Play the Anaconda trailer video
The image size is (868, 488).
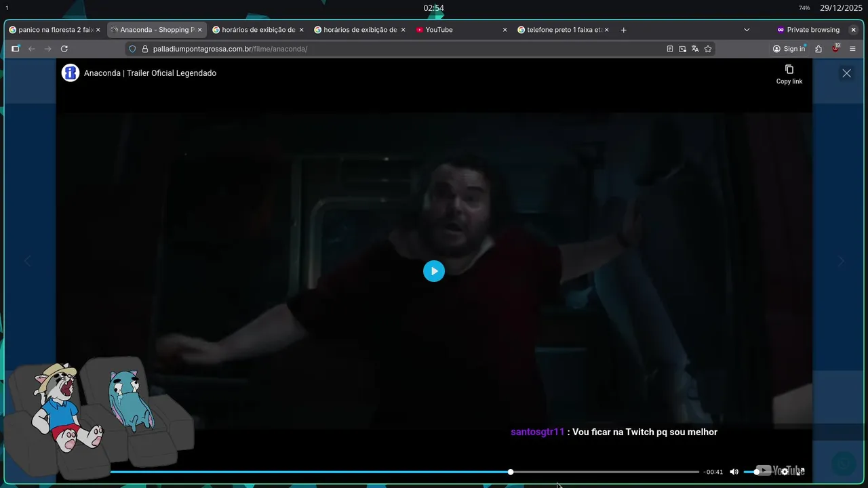(434, 271)
